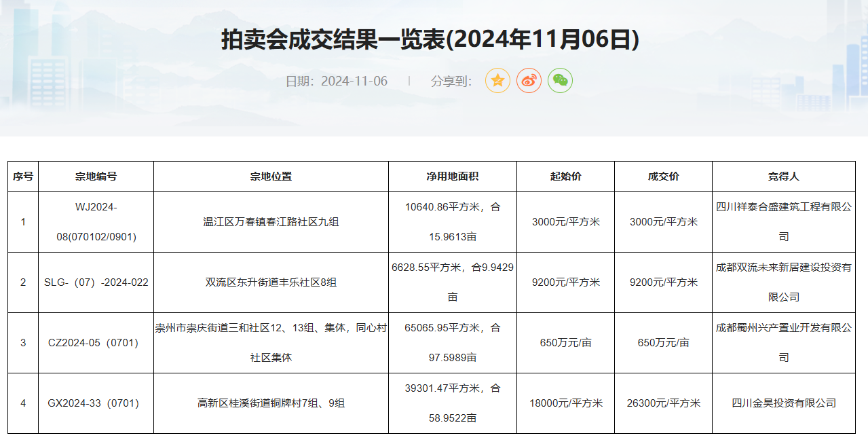Select parcel number GX2024-33 (0701) cell
The height and width of the screenshot is (442, 868).
[94, 403]
